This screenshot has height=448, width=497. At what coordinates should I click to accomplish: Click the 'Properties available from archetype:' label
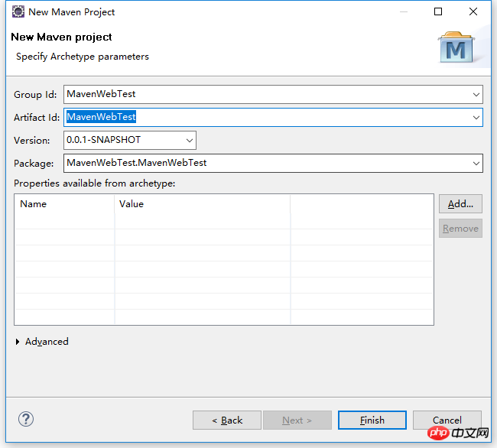[x=95, y=183]
